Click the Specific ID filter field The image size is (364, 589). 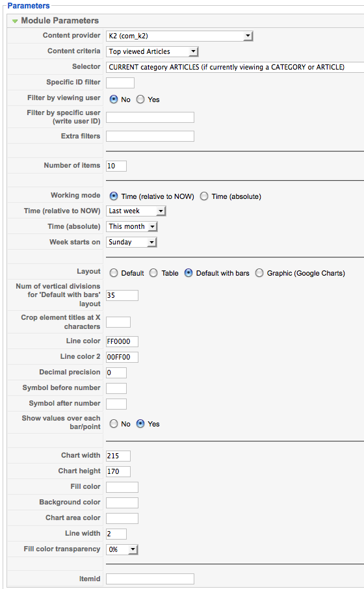[120, 83]
